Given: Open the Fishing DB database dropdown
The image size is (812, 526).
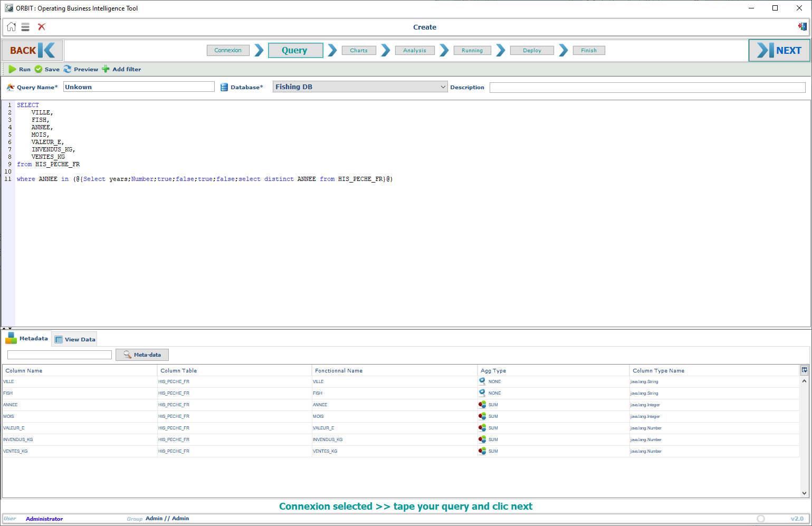Looking at the screenshot, I should (x=360, y=87).
